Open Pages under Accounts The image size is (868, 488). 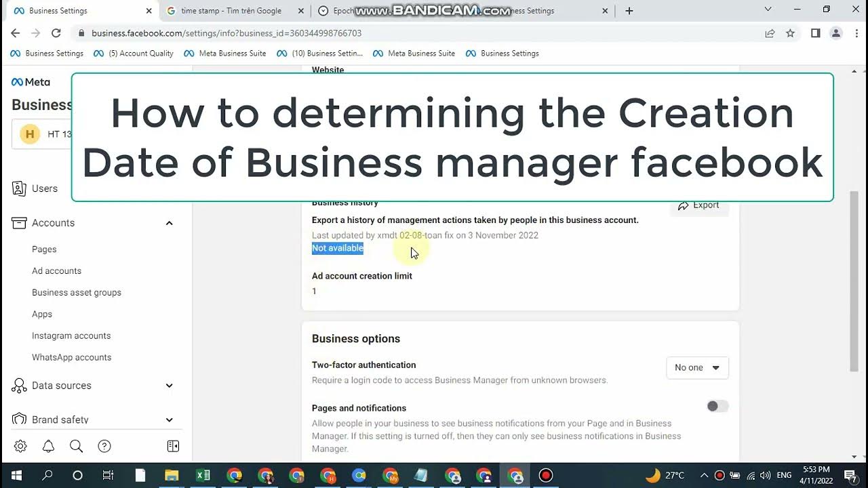(x=44, y=249)
